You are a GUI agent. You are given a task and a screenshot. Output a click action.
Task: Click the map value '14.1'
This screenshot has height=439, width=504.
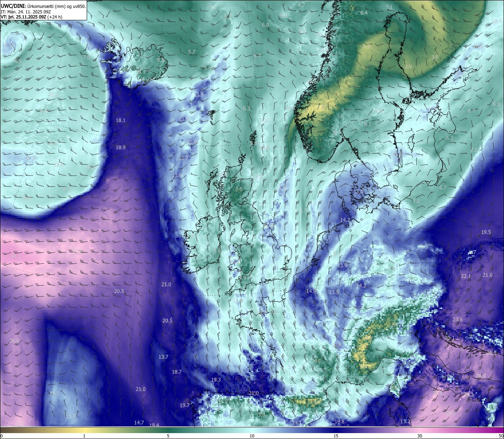tap(296, 422)
